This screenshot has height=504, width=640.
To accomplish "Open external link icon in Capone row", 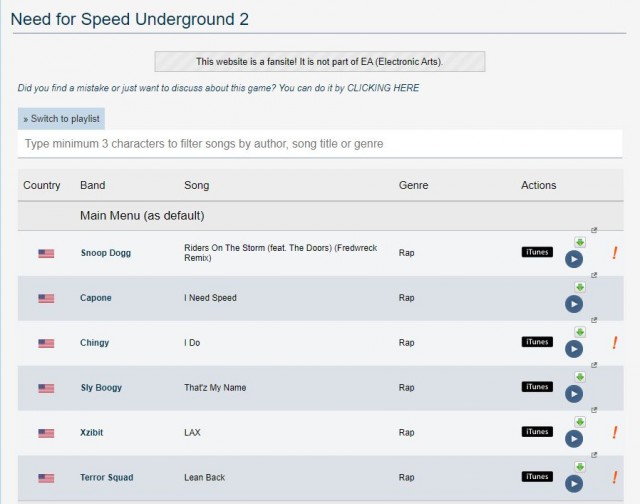I will point(594,275).
